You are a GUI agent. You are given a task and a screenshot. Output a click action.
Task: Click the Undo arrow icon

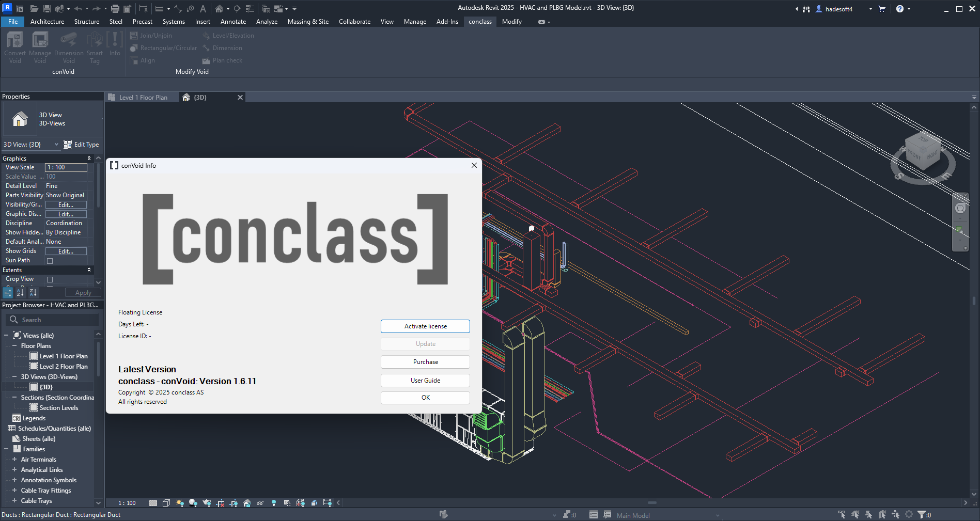(x=78, y=9)
